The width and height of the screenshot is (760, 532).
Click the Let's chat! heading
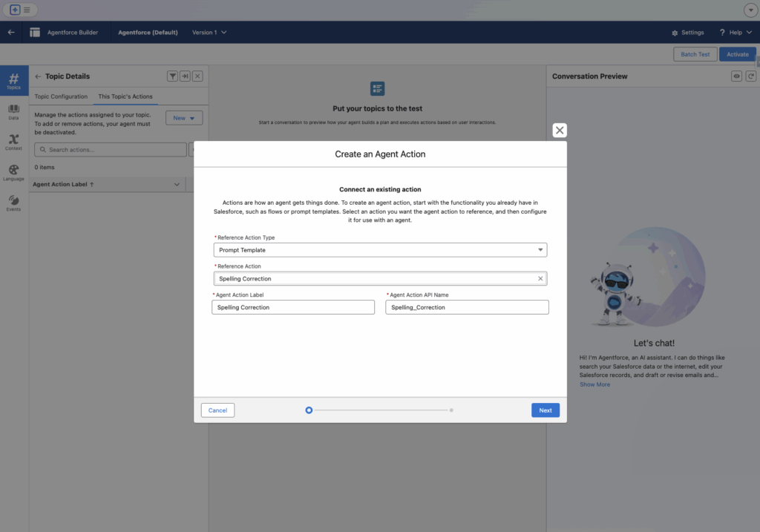pyautogui.click(x=654, y=343)
